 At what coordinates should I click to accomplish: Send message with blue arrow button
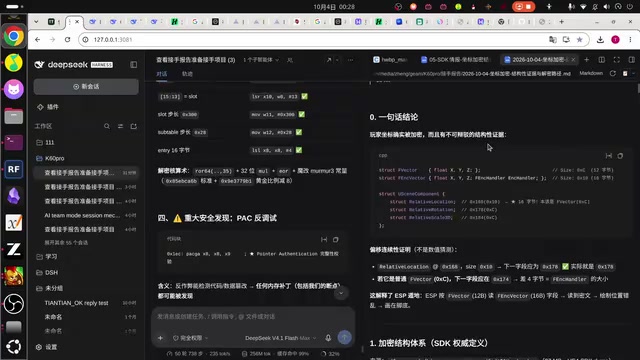[344, 337]
